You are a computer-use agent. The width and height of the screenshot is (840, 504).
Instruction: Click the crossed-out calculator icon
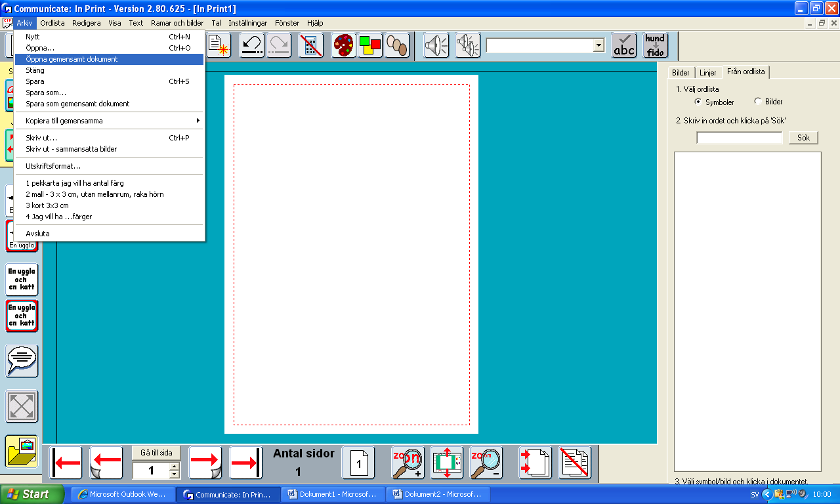click(310, 45)
